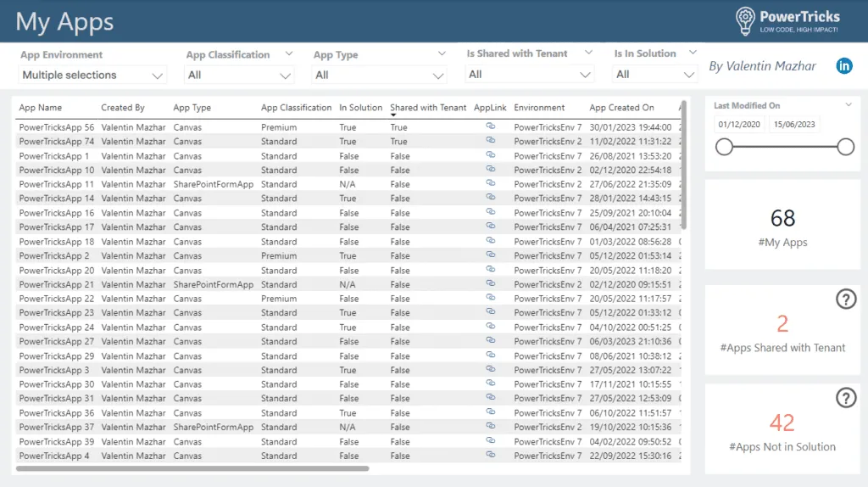Click Premium classification for PowerTricksApp 22
The width and height of the screenshot is (868, 487).
click(x=278, y=299)
